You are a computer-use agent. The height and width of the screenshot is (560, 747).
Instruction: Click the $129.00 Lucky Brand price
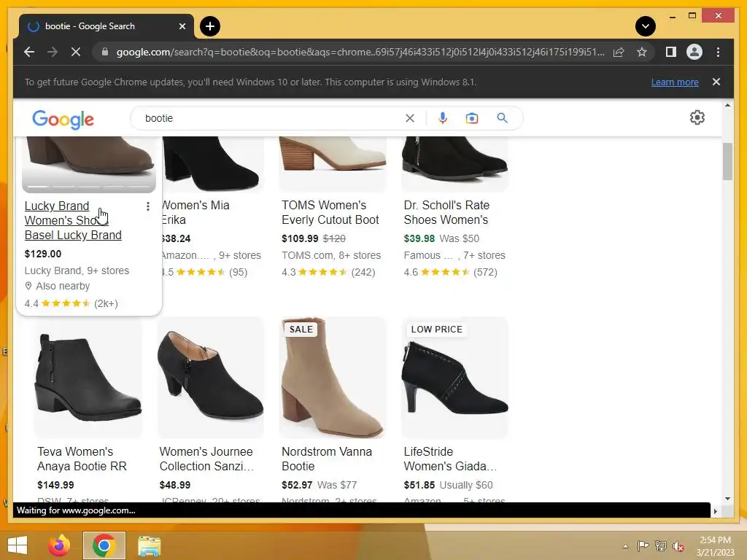43,254
